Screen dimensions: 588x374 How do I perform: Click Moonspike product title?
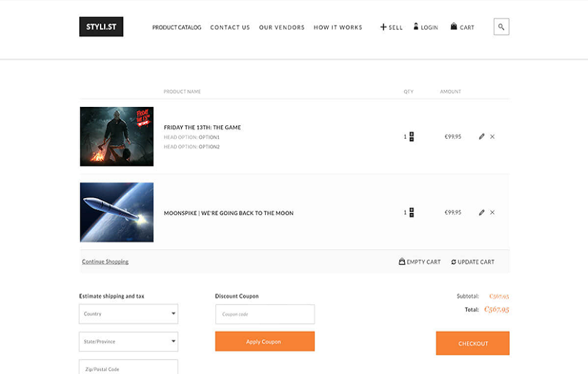(x=229, y=213)
